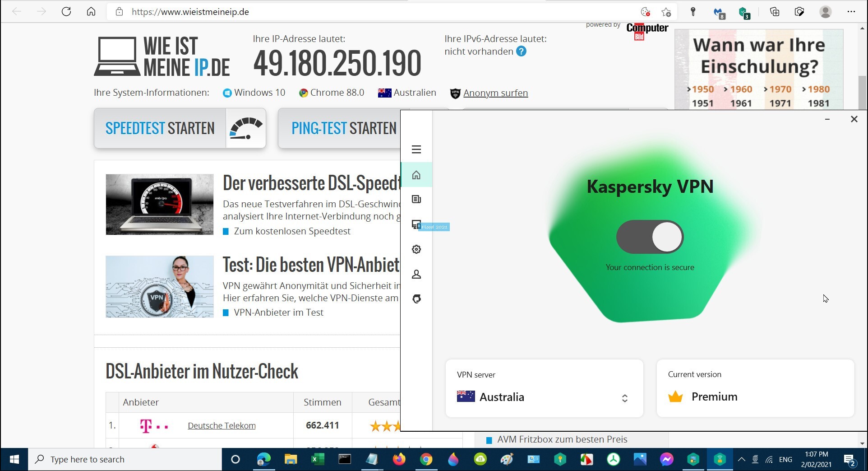Open Excel from taskbar
The width and height of the screenshot is (868, 471).
point(318,459)
